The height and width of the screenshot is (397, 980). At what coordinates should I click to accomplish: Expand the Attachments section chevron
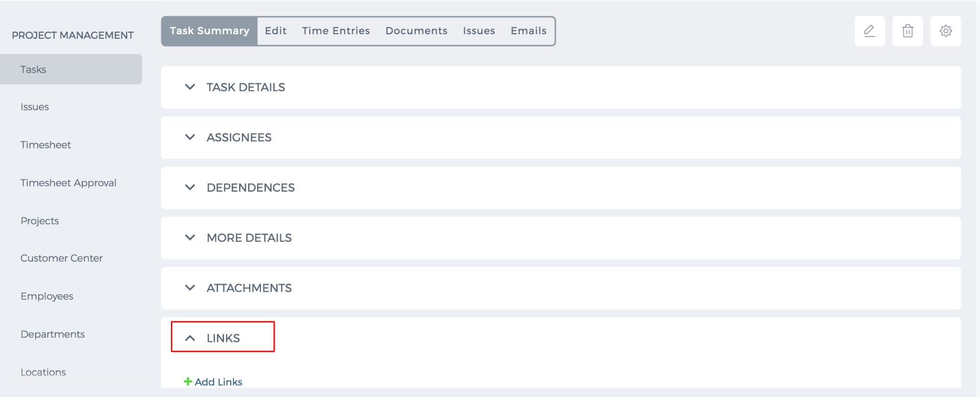[x=190, y=288]
